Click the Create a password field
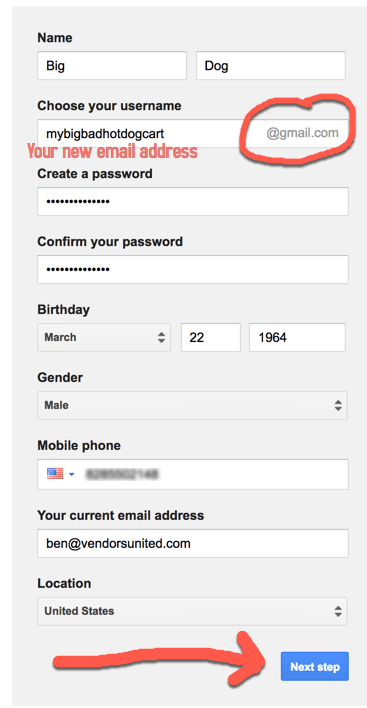367x708 pixels. click(x=193, y=201)
